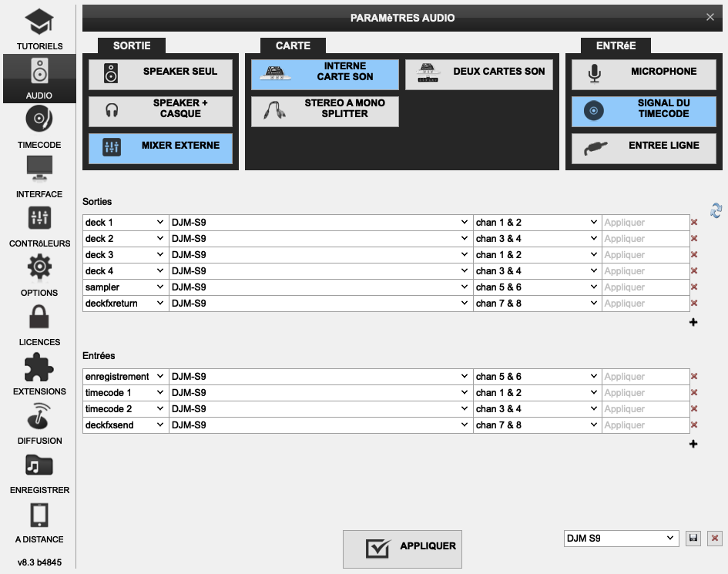Screen dimensions: 728x574
Task: Open the Tutoriels section icon
Action: point(39,29)
